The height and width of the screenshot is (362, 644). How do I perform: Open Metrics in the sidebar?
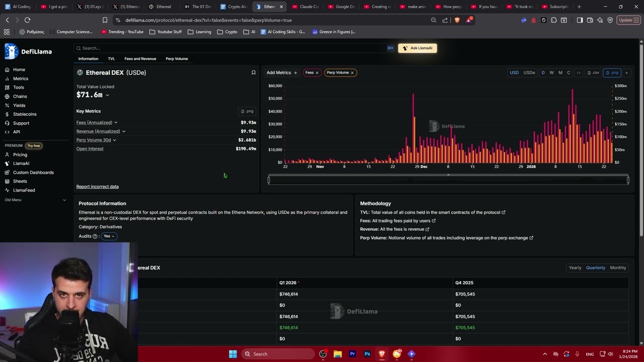21,78
